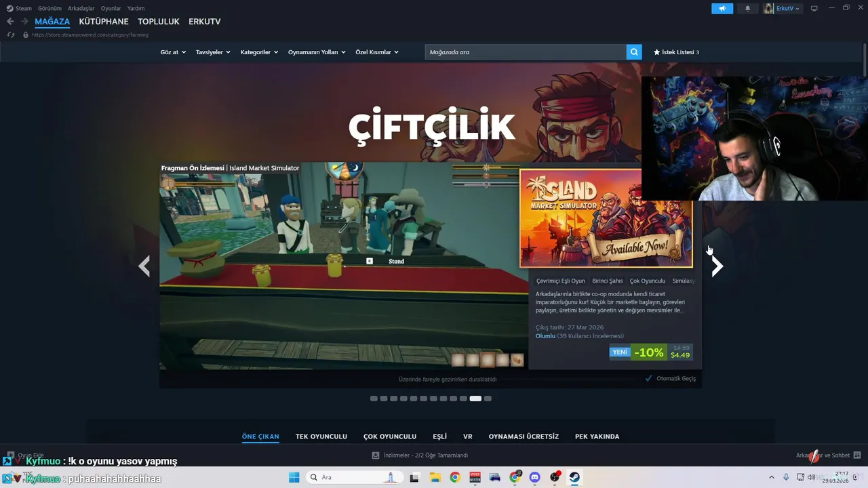Click the Olumlu review summary link
Viewport: 868px width, 488px height.
click(x=545, y=336)
